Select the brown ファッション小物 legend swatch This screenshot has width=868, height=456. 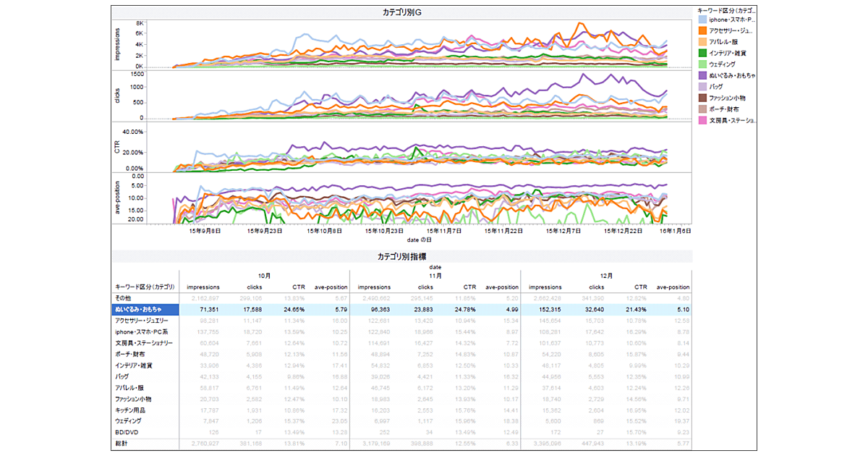click(702, 98)
